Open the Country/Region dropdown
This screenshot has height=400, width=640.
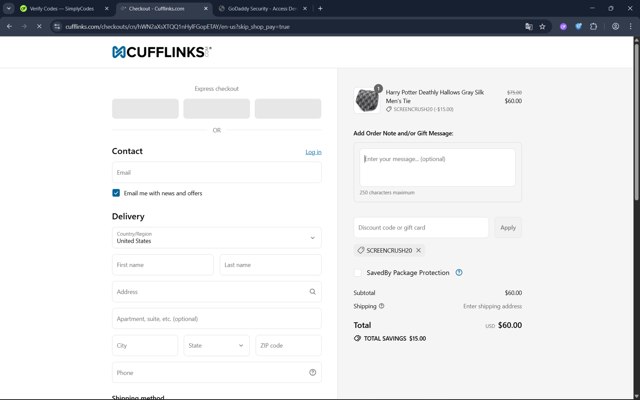[216, 238]
